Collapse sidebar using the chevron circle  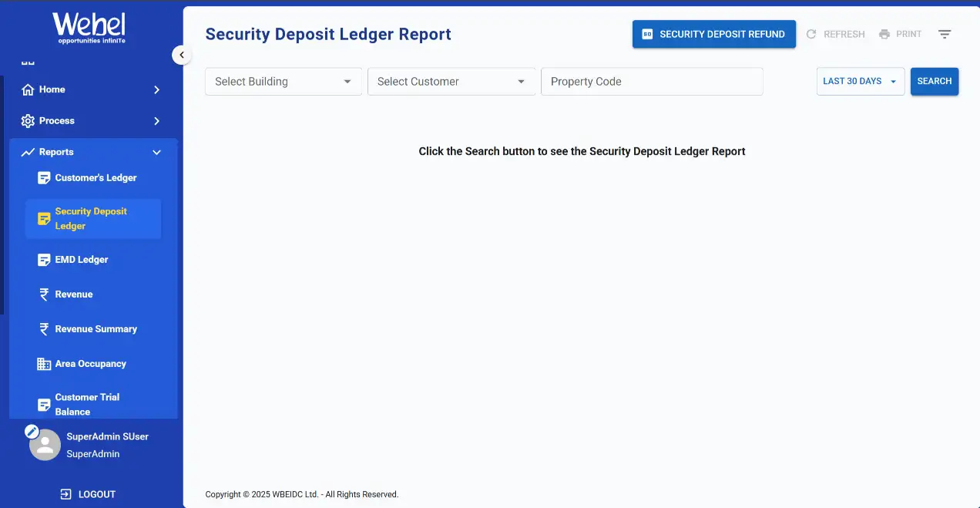181,55
